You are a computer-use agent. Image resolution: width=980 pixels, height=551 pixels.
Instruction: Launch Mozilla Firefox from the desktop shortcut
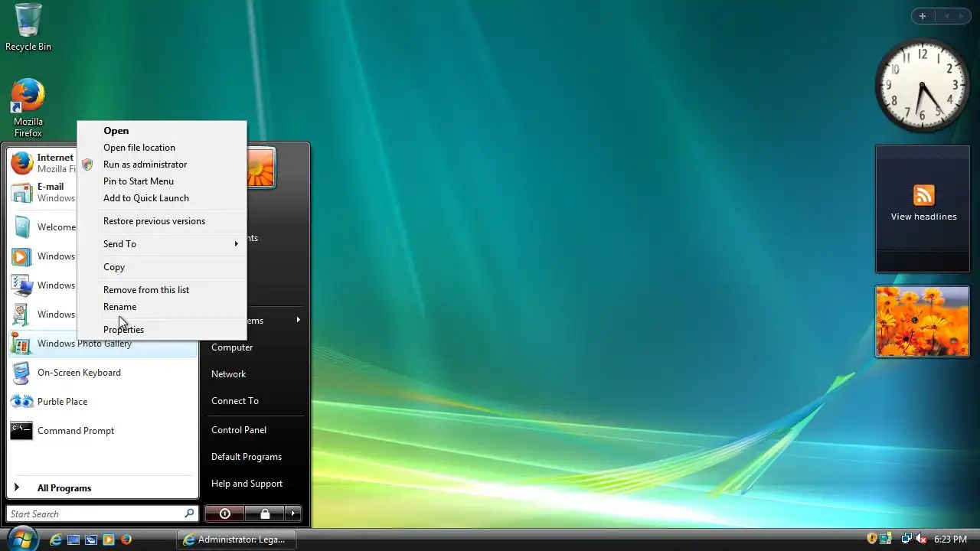pos(28,107)
